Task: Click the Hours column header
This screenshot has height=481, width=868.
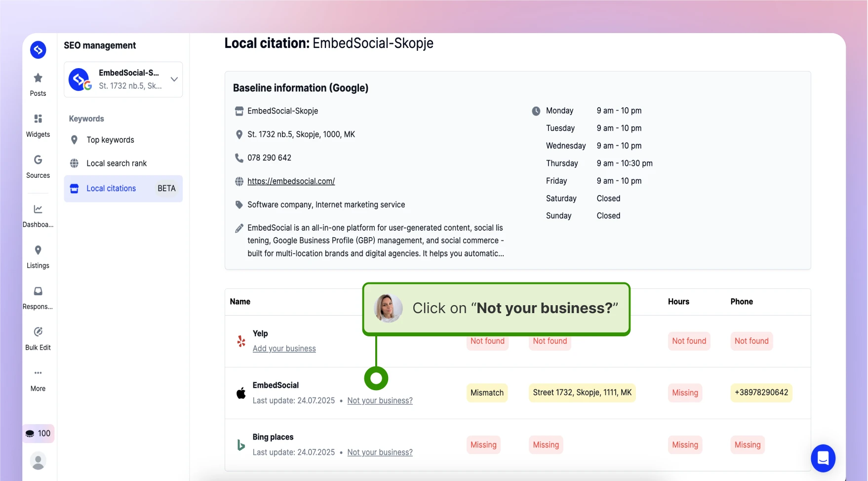Action: 678,302
